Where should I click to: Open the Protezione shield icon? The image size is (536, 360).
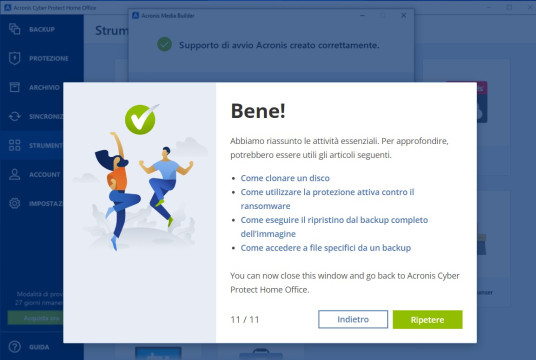coord(14,58)
